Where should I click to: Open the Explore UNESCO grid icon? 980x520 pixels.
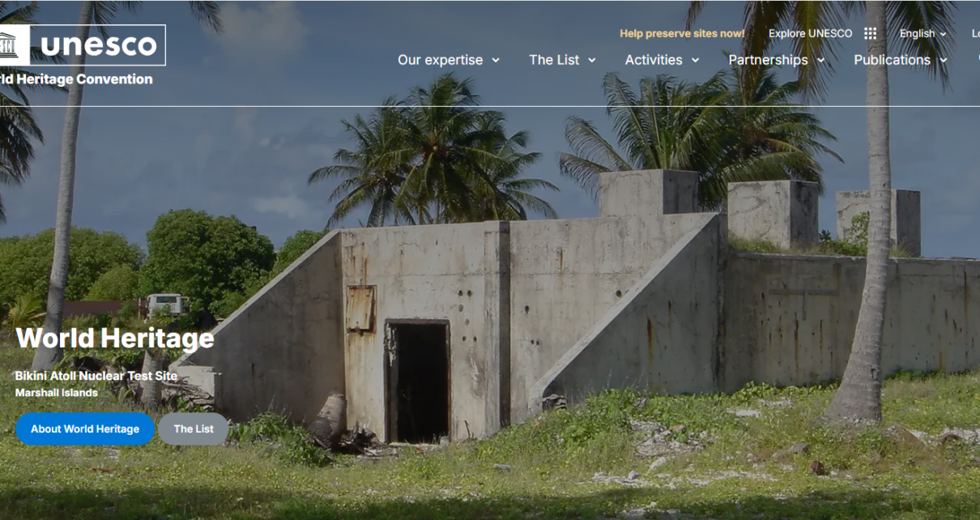coord(870,33)
